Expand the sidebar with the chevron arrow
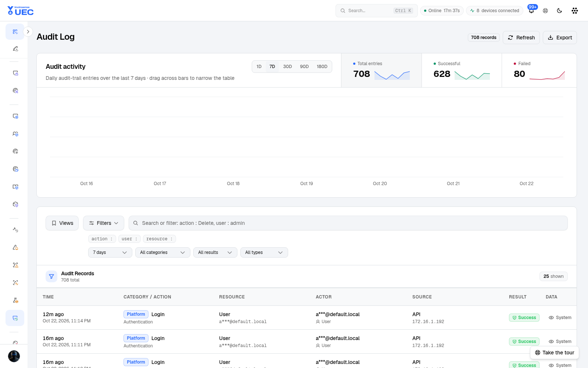This screenshot has width=588, height=368. click(28, 32)
